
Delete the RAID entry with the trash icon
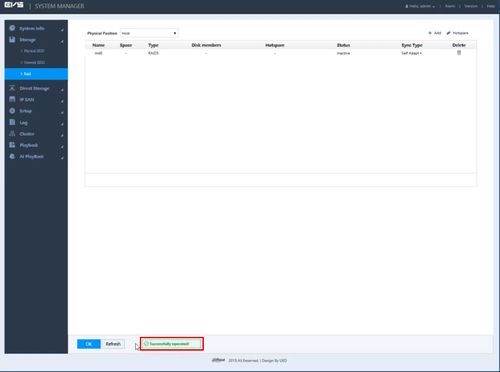pos(459,53)
